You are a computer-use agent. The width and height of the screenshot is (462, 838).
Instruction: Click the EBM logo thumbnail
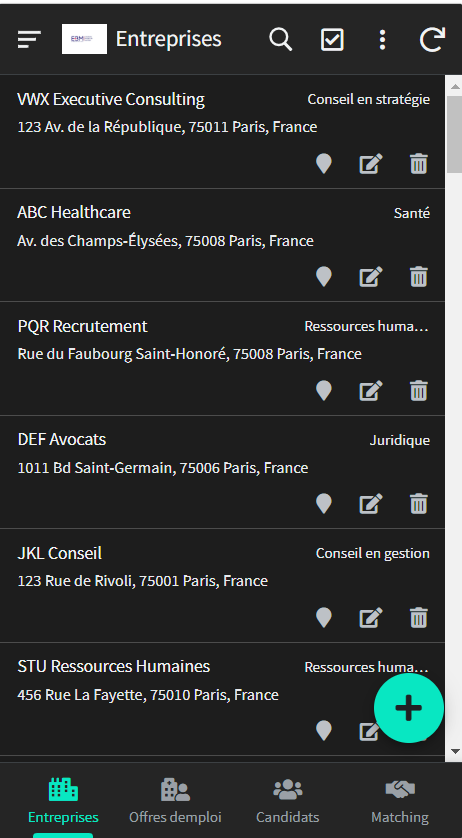[x=84, y=39]
